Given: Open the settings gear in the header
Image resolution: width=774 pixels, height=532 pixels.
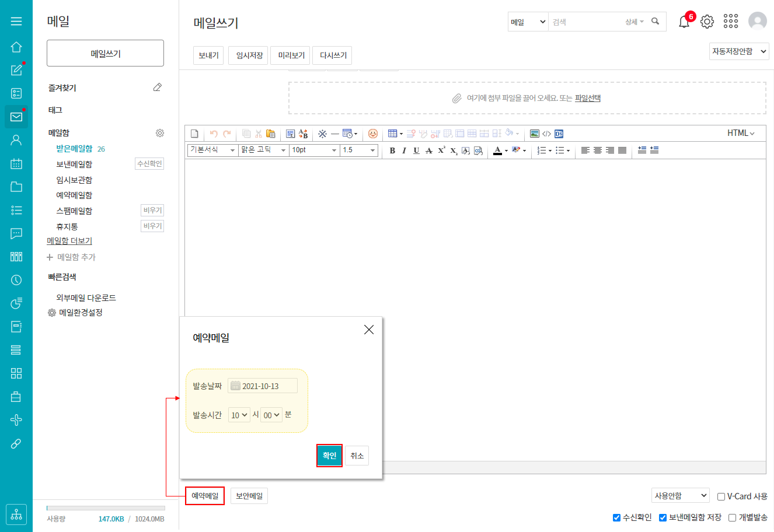Looking at the screenshot, I should coord(707,22).
